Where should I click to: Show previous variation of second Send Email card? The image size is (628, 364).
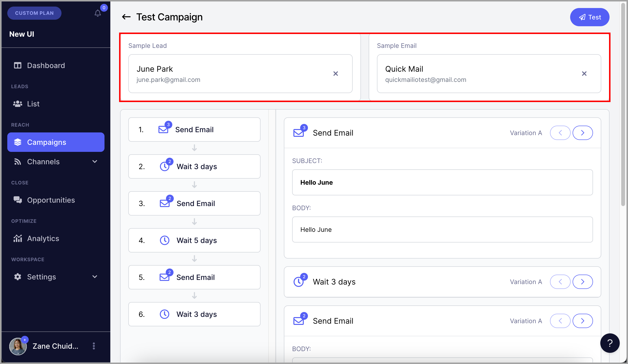(x=560, y=321)
